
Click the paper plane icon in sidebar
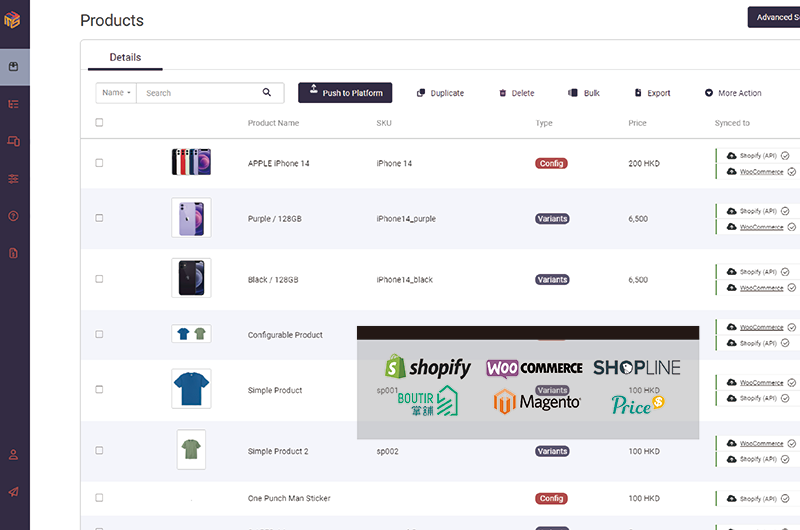[x=14, y=491]
